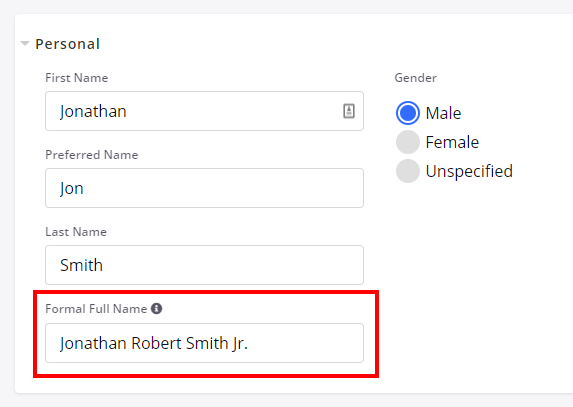Click the Formal Full Name input field
Viewport: 573px width, 407px height.
(204, 343)
